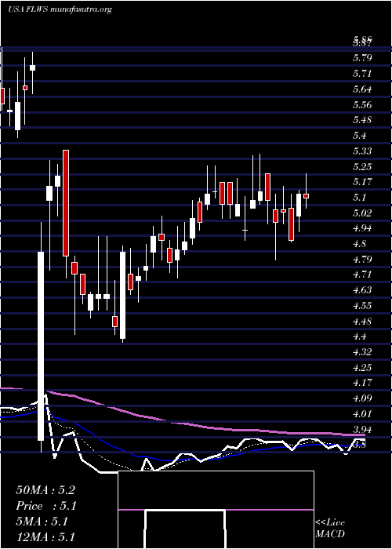Click the 5.79 price axis label
The height and width of the screenshot is (549, 392).
tap(362, 58)
